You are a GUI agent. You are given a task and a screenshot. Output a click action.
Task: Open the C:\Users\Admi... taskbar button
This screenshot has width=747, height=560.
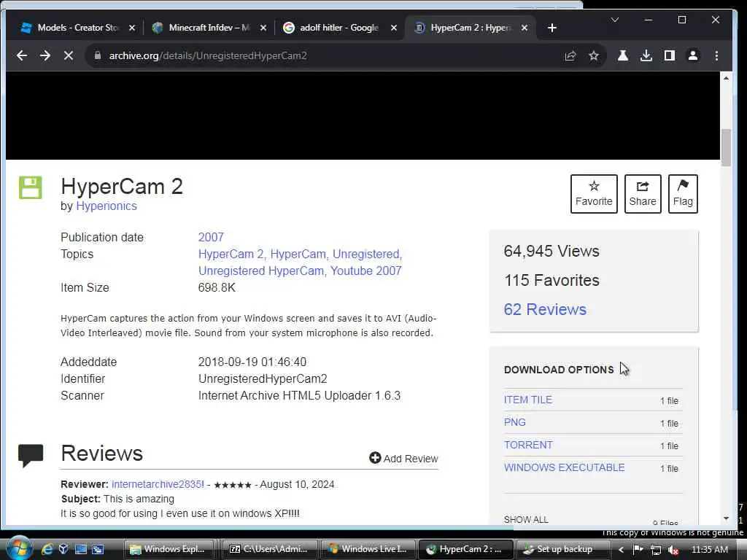tap(269, 550)
